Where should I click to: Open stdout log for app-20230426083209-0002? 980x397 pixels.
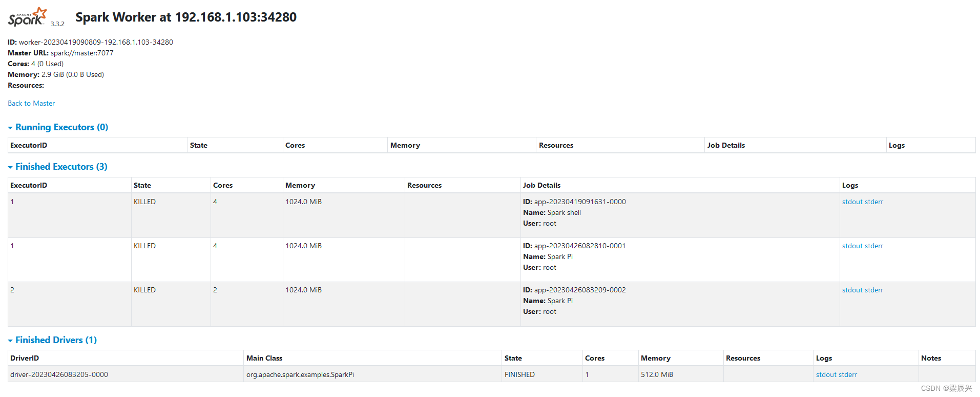(x=852, y=290)
